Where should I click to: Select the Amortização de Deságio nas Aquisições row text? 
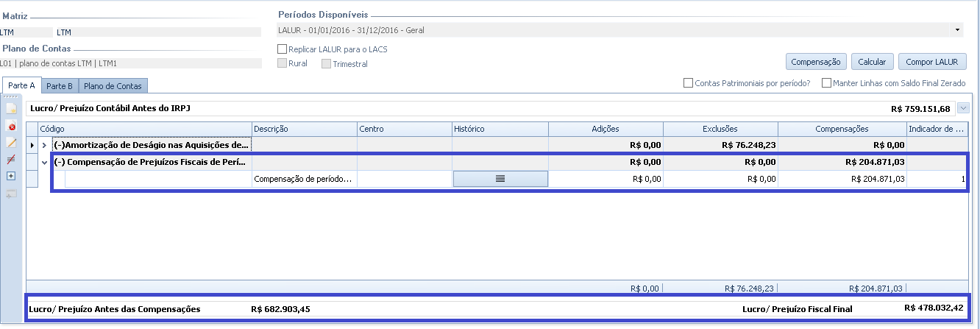(151, 146)
